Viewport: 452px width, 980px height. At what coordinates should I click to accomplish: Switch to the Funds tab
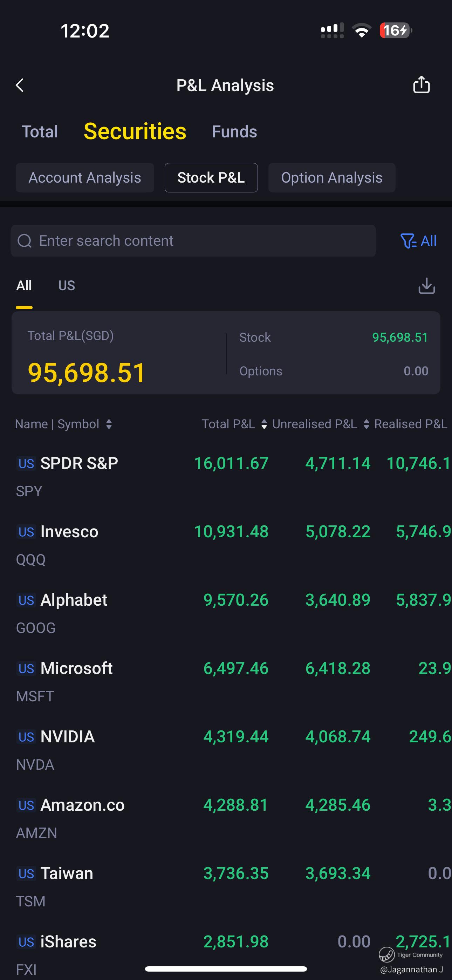pos(234,132)
